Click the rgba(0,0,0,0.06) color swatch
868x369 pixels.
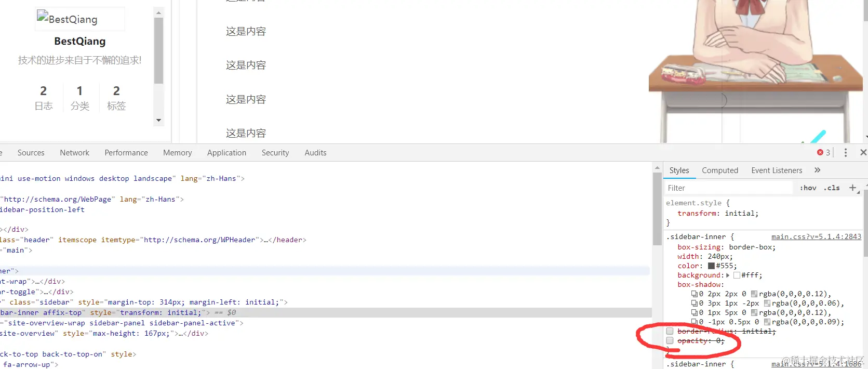click(x=767, y=303)
